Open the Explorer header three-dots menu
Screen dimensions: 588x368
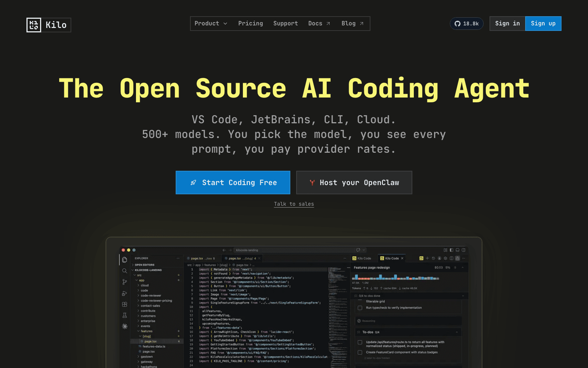point(178,258)
